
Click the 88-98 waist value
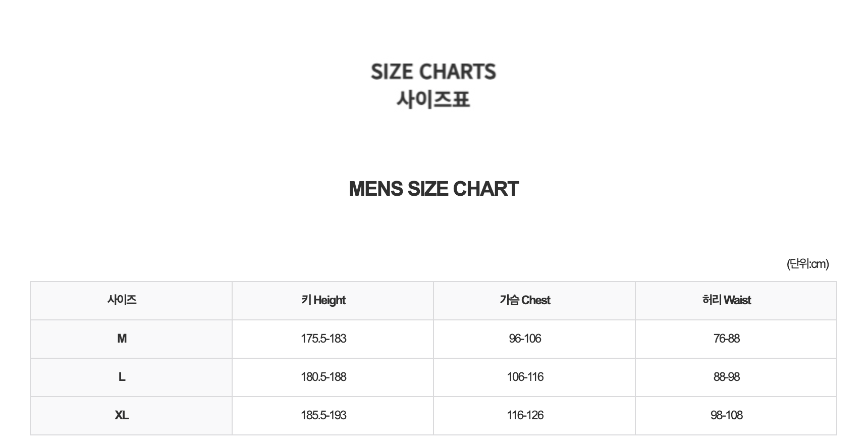coord(727,377)
